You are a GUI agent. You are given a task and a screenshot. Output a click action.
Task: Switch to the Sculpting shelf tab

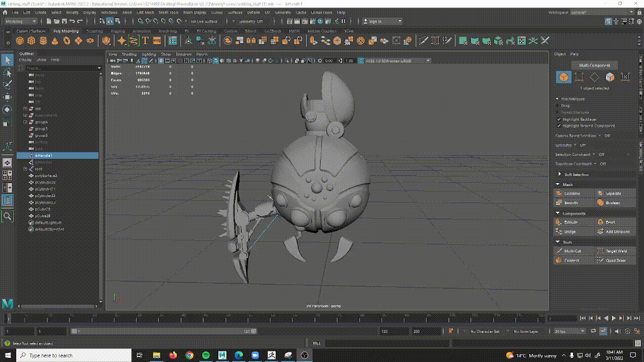tap(95, 31)
